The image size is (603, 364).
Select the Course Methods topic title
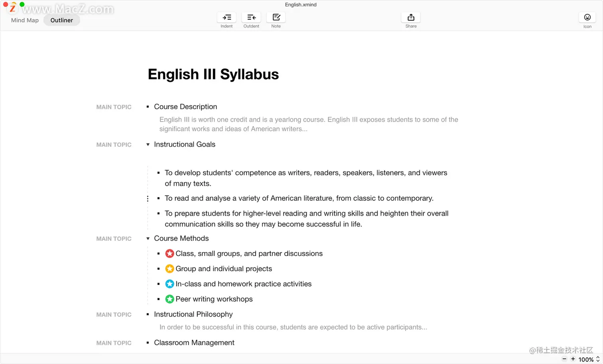pos(181,238)
